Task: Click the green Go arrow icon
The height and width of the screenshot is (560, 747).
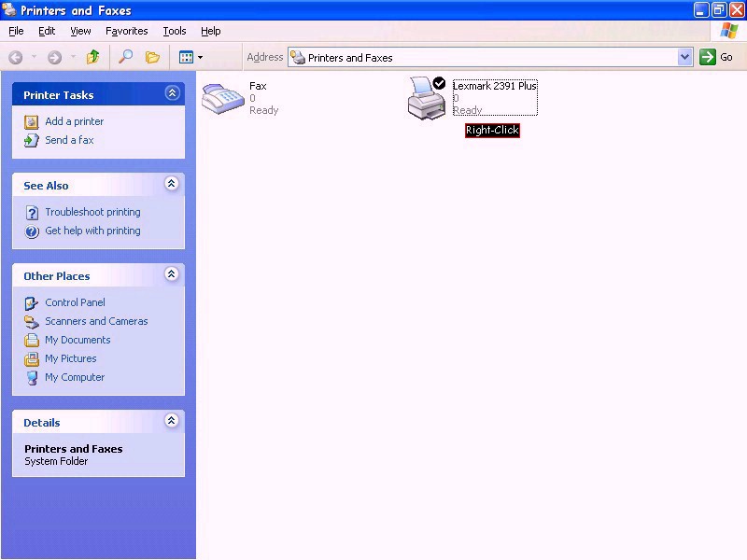Action: pyautogui.click(x=708, y=57)
